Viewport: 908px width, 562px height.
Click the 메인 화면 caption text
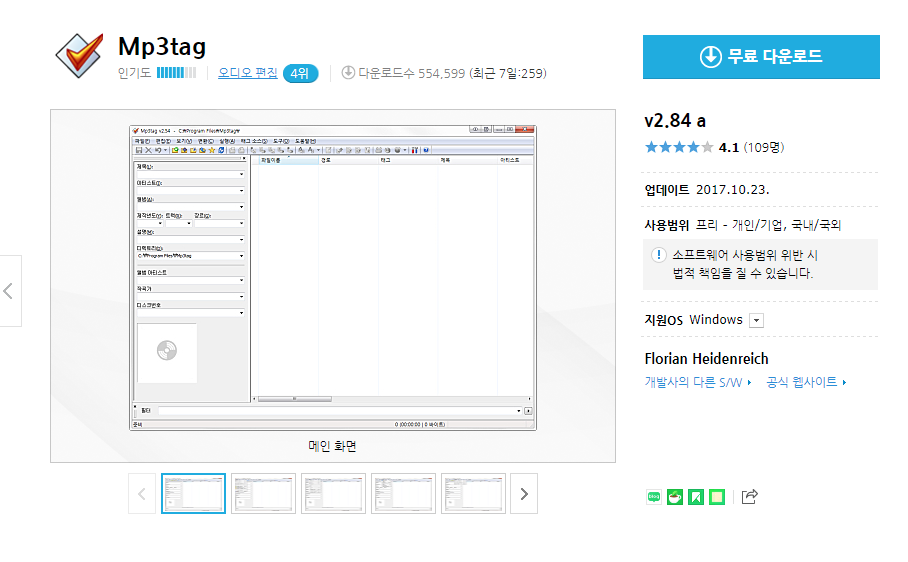(x=332, y=446)
